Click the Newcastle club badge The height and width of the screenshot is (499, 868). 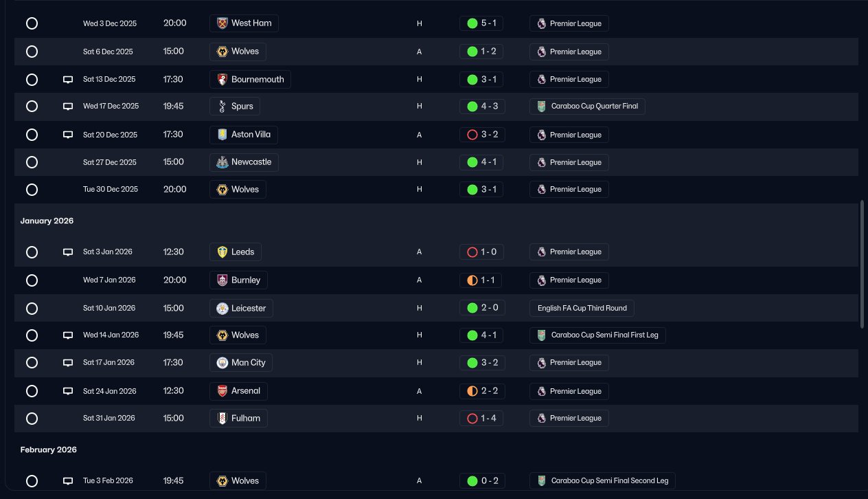[222, 162]
